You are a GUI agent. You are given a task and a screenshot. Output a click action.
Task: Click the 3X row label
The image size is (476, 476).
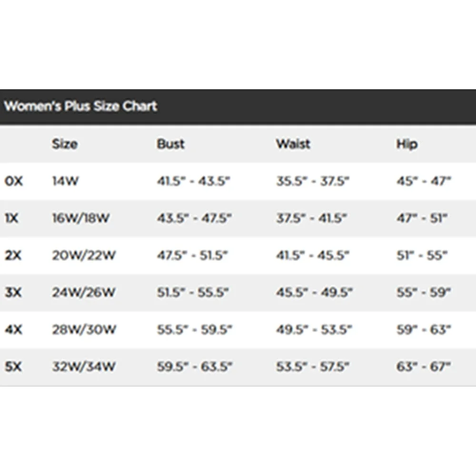[13, 292]
